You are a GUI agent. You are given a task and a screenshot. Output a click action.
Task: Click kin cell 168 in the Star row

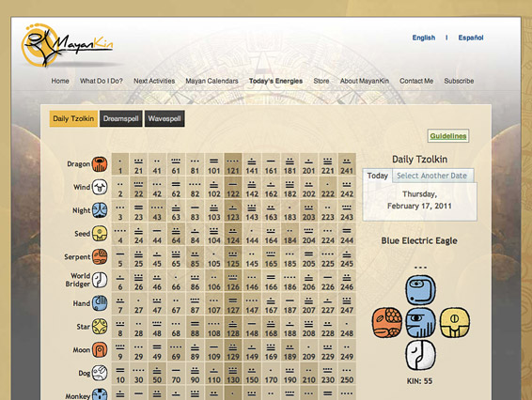point(271,327)
